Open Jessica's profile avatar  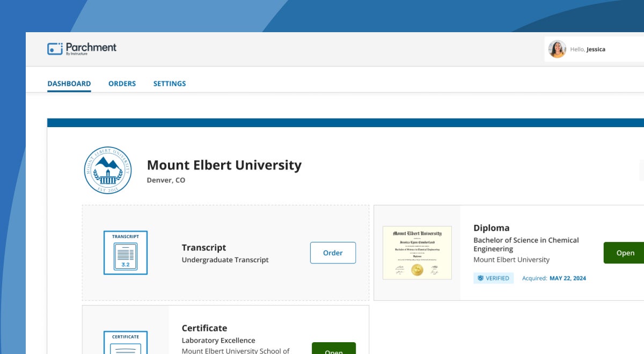point(557,49)
